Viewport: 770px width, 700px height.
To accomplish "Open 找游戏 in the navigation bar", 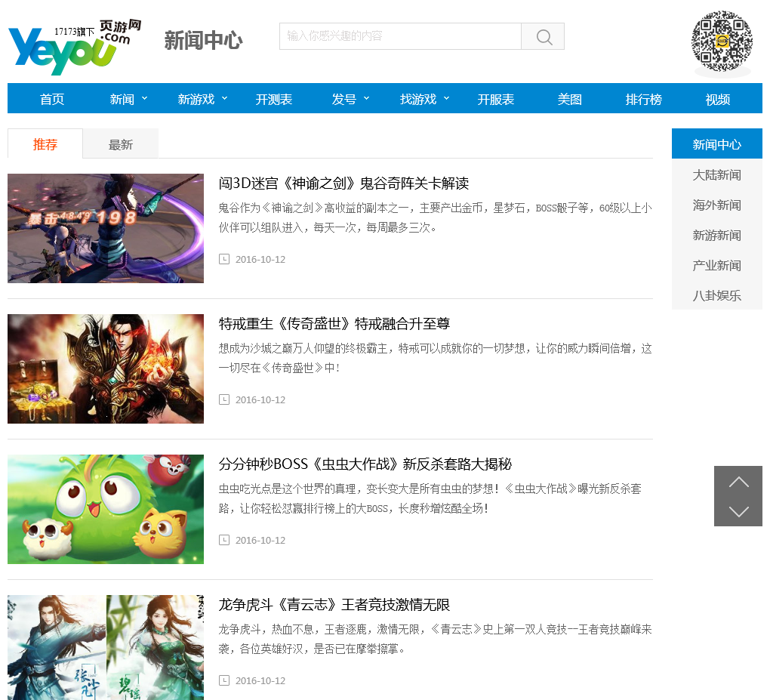I will pos(418,99).
